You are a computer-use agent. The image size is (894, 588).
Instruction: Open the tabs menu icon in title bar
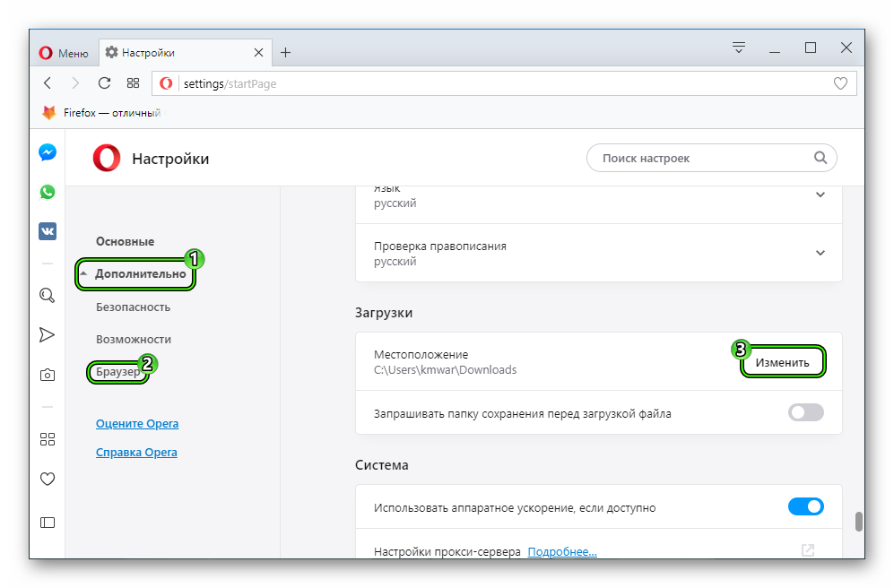pos(739,48)
